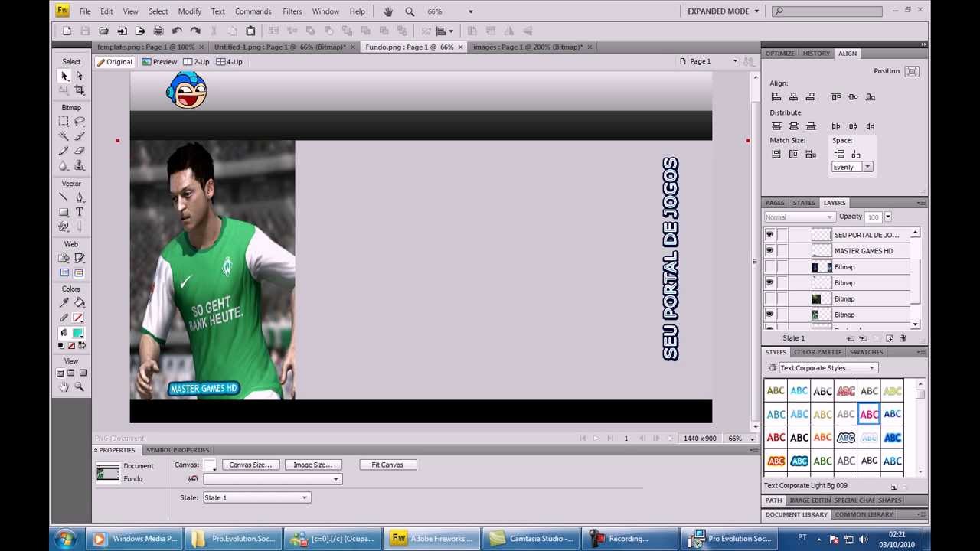Select the Text tool in Vector section
The width and height of the screenshot is (980, 551).
80,212
